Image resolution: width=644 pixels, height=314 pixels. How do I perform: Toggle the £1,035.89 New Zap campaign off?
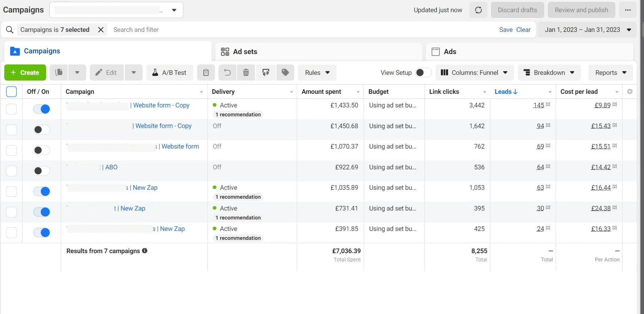pos(42,192)
